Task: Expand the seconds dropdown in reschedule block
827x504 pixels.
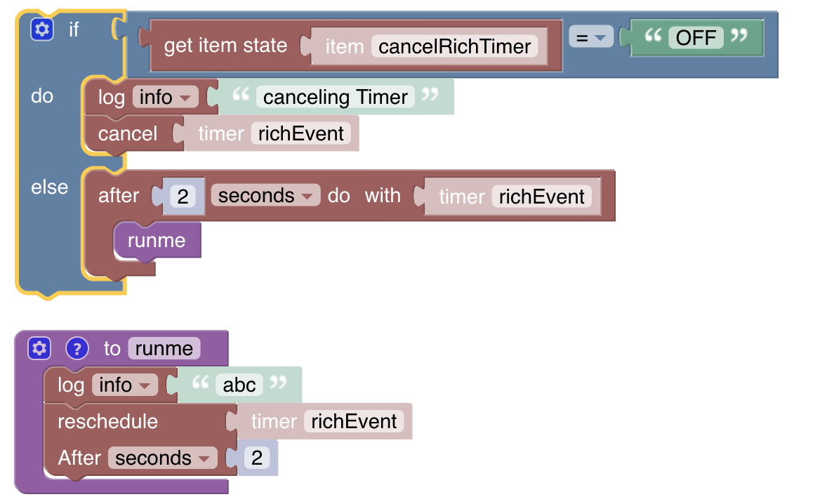Action: [162, 458]
